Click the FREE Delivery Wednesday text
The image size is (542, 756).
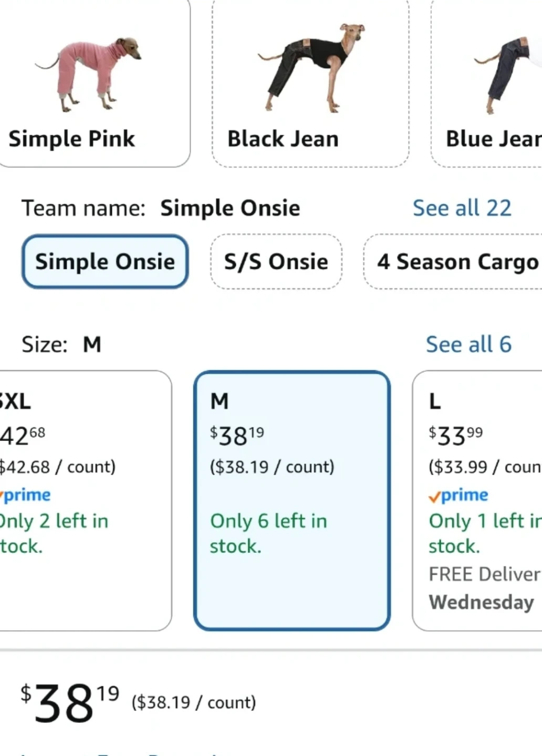click(x=484, y=588)
